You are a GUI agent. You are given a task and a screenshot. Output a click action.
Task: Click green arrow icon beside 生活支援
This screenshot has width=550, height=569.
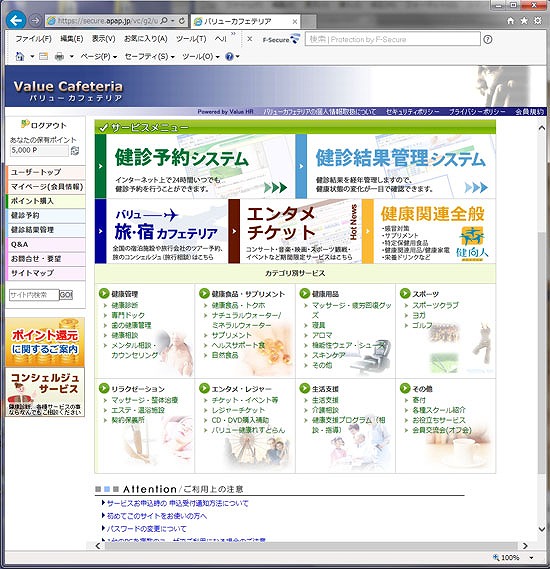(305, 388)
